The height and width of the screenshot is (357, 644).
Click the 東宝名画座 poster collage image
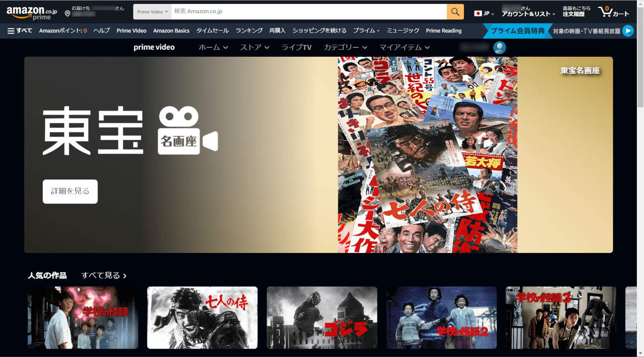[x=427, y=155]
